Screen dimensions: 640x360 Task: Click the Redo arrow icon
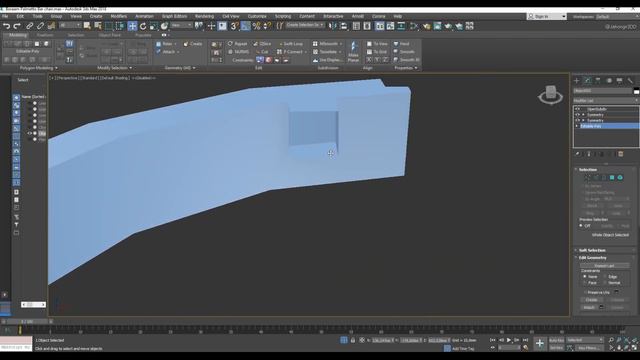click(x=17, y=26)
